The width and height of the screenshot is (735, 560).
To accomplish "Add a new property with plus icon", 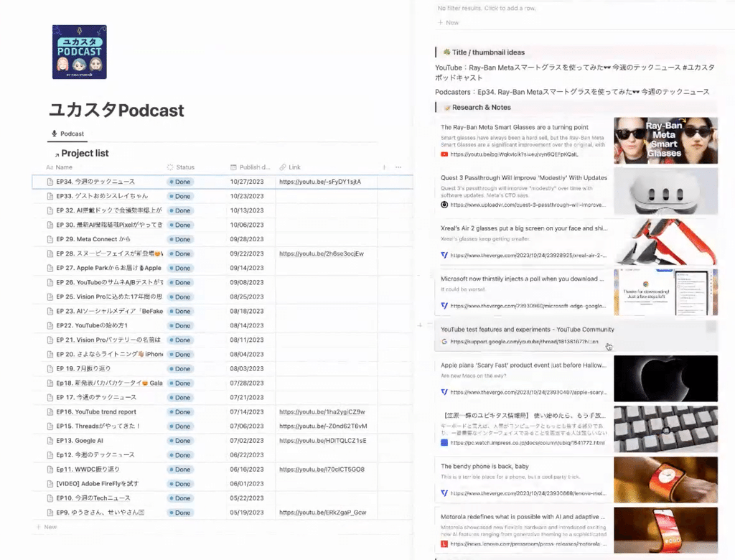I will pos(385,167).
